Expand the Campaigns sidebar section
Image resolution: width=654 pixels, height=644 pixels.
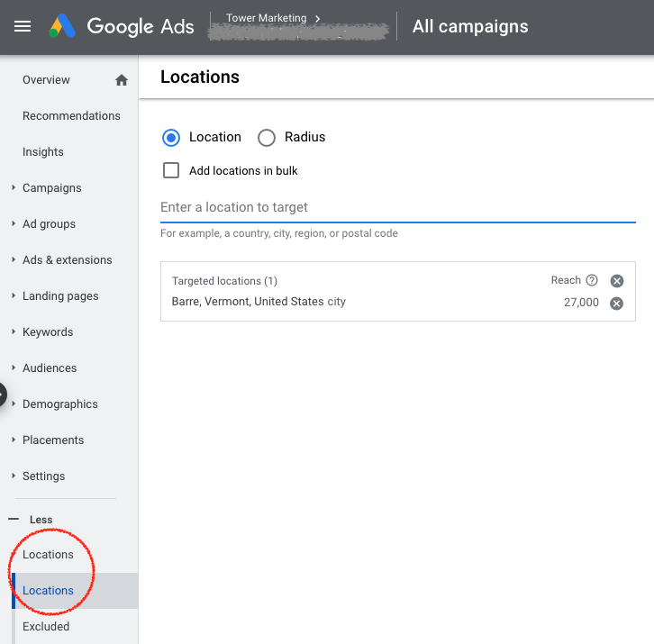click(14, 188)
